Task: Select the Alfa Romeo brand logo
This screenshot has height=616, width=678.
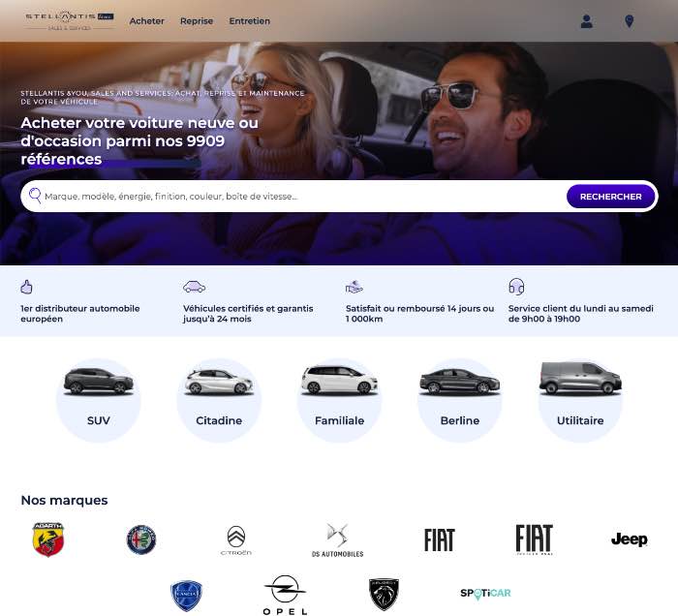Action: [x=141, y=539]
